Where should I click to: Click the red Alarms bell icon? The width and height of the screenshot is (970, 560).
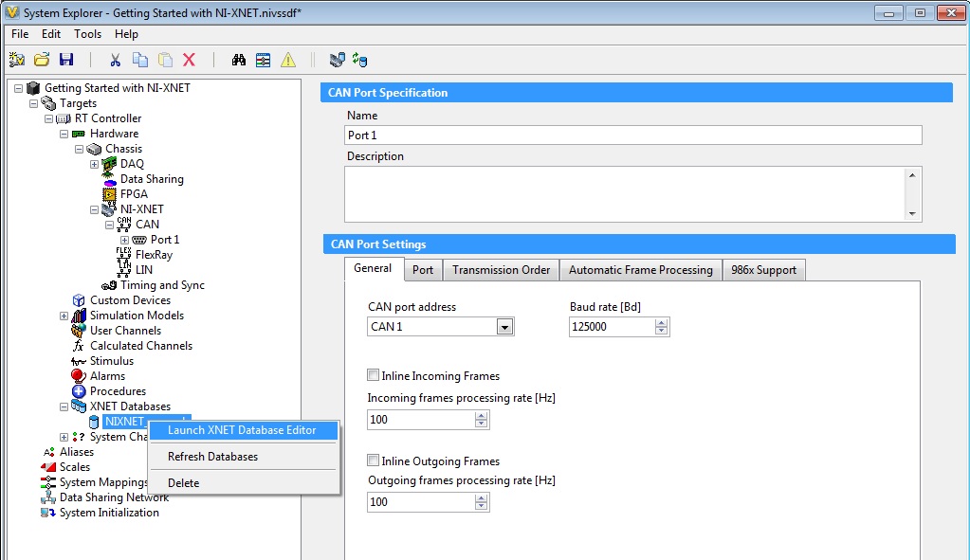tap(78, 376)
